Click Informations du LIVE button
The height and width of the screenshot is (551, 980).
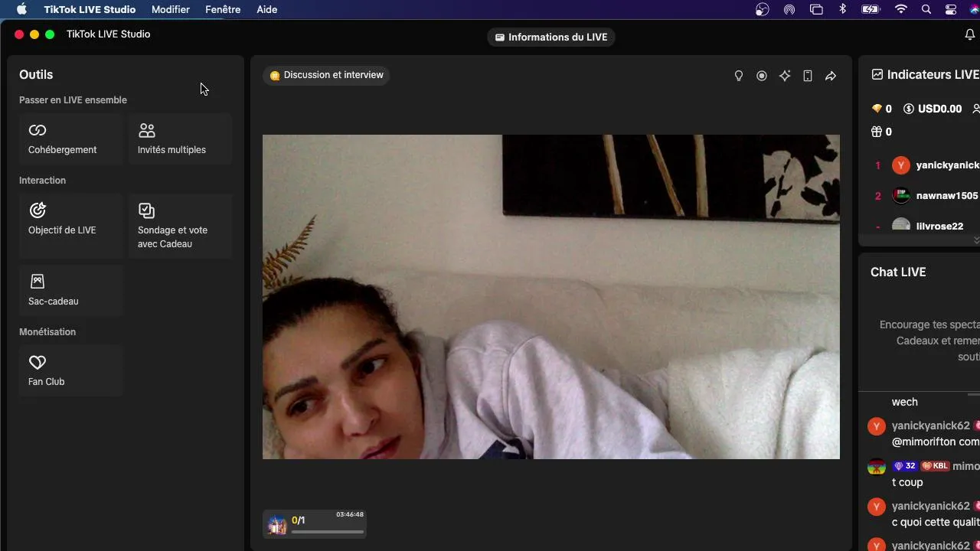point(551,37)
